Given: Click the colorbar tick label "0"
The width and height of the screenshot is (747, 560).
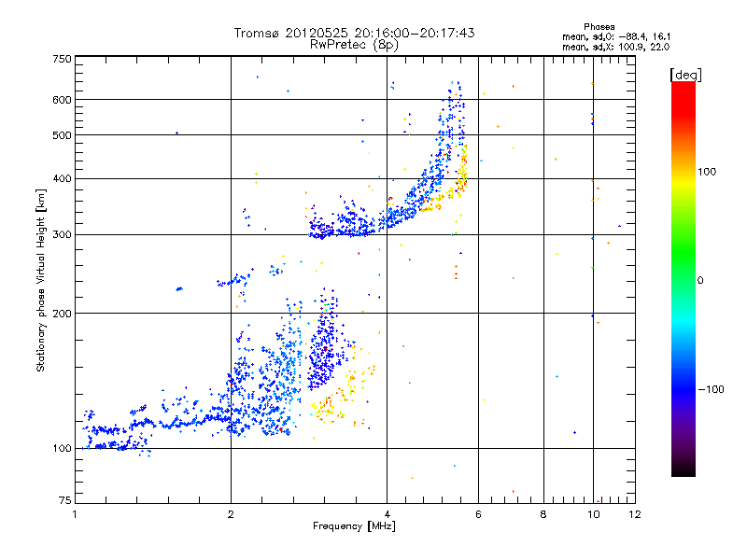Looking at the screenshot, I should (700, 281).
